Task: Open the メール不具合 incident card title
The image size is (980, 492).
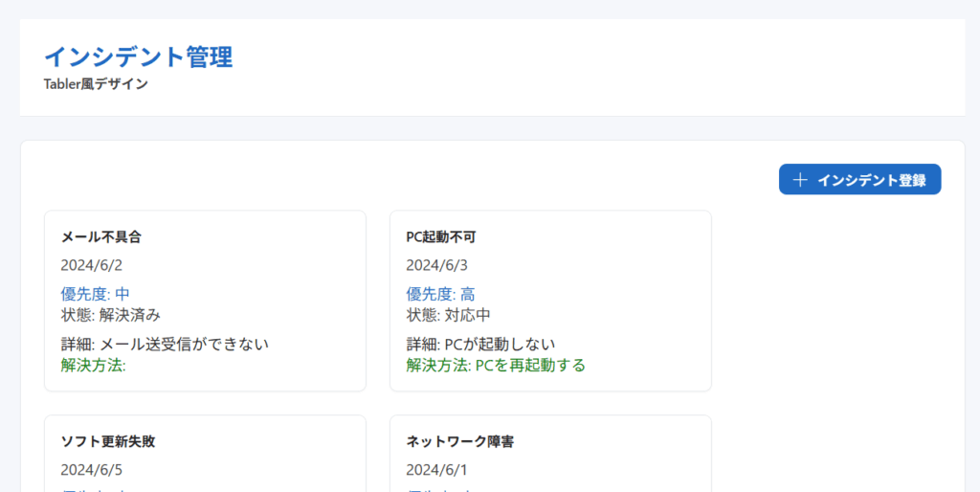Action: (101, 236)
